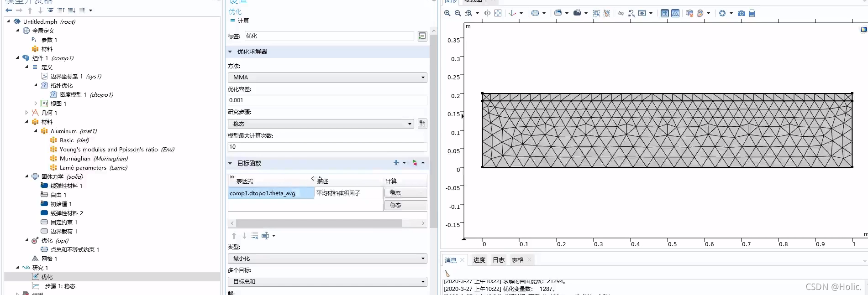Click the blue plus Add objective icon
This screenshot has height=295, width=868.
pyautogui.click(x=396, y=163)
